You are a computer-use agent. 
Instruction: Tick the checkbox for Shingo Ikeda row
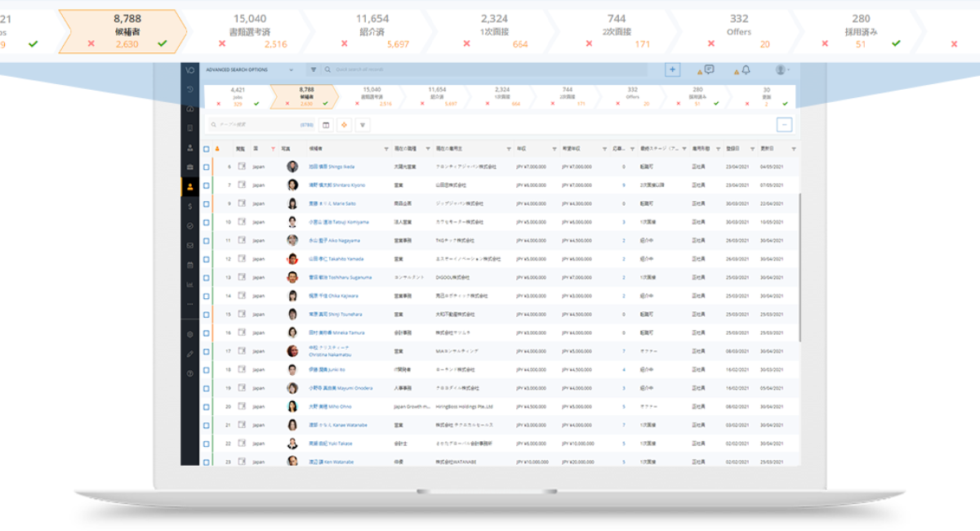[x=207, y=167]
